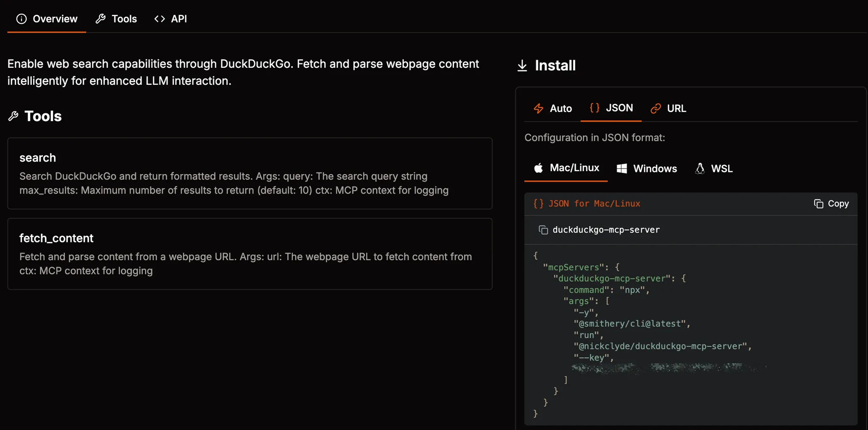
Task: Click the duckduckgo-mcp-server name label
Action: (606, 230)
